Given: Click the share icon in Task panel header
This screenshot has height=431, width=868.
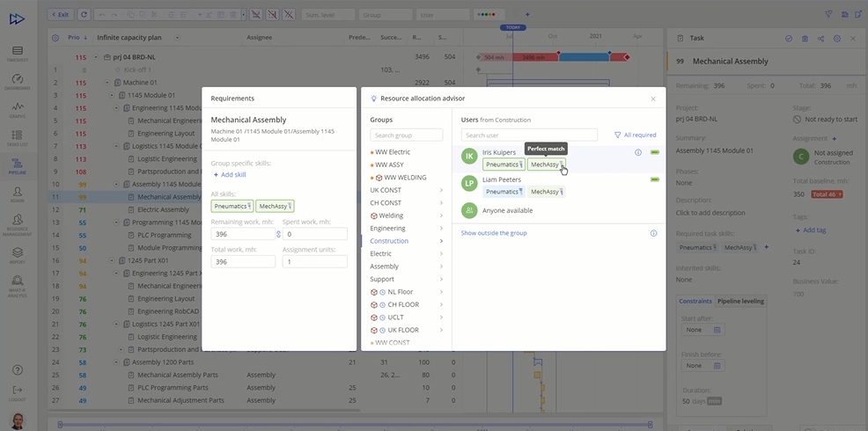Looking at the screenshot, I should (x=820, y=39).
